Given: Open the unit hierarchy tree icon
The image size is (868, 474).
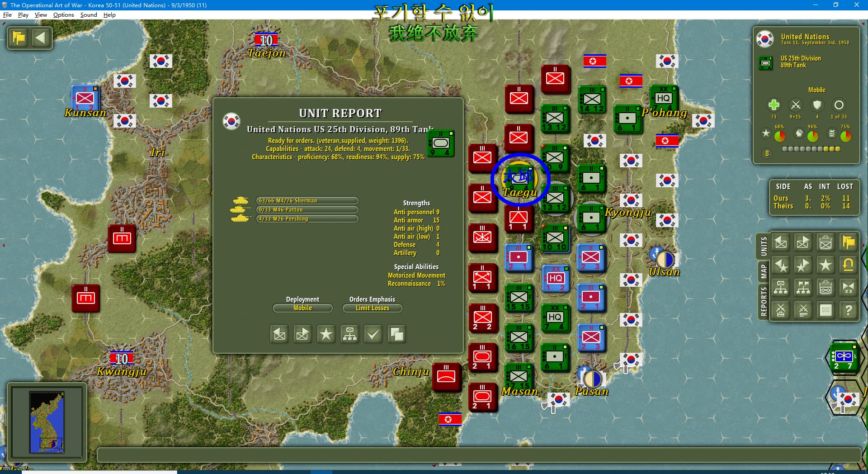Looking at the screenshot, I should 781,288.
